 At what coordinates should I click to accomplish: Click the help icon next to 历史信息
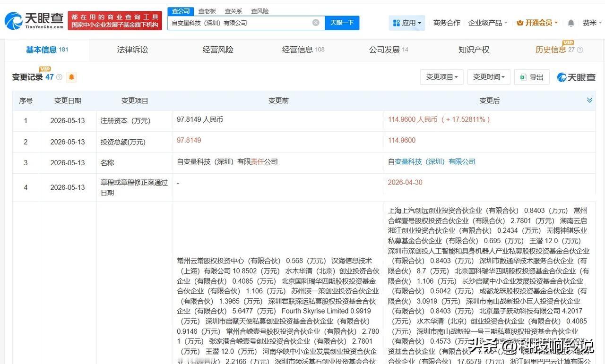pyautogui.click(x=580, y=50)
